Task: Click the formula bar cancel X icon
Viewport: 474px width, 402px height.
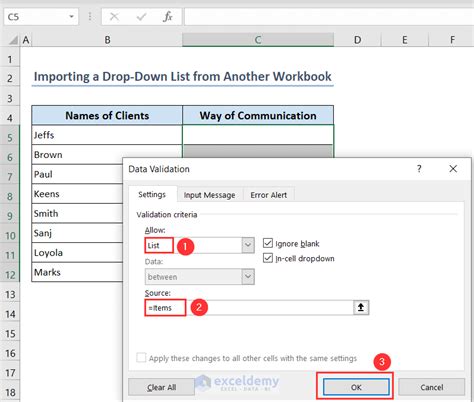Action: point(114,16)
